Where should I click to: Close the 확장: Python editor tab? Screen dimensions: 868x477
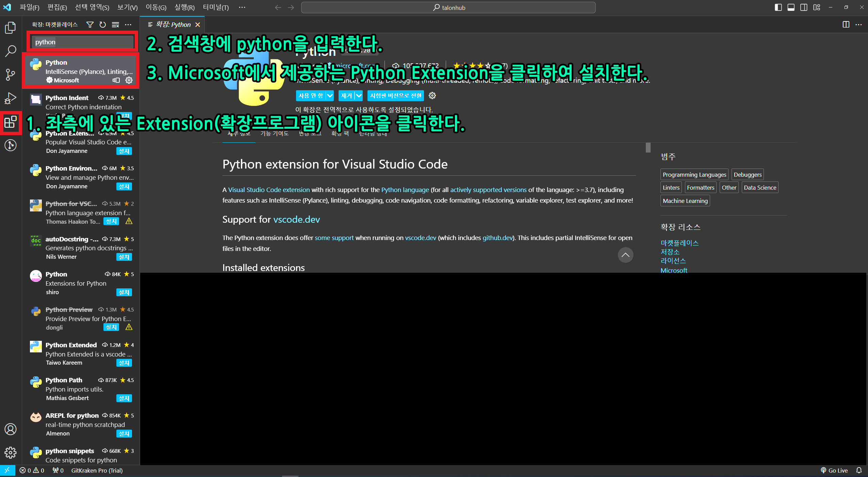[x=198, y=25]
